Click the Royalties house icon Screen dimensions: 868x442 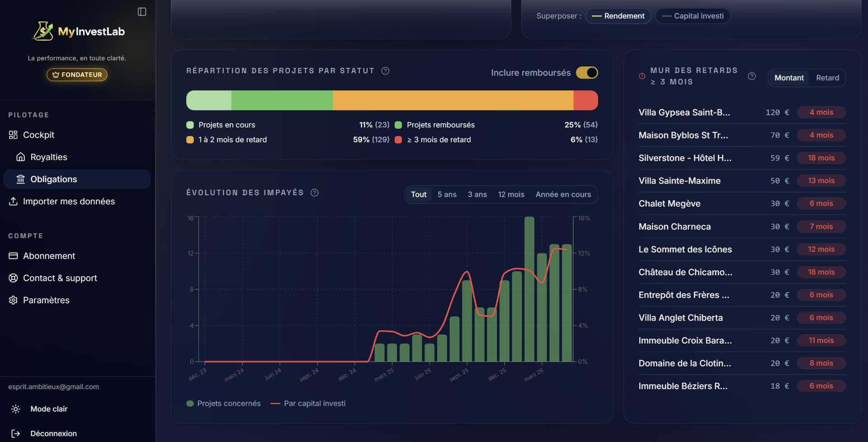pos(20,157)
